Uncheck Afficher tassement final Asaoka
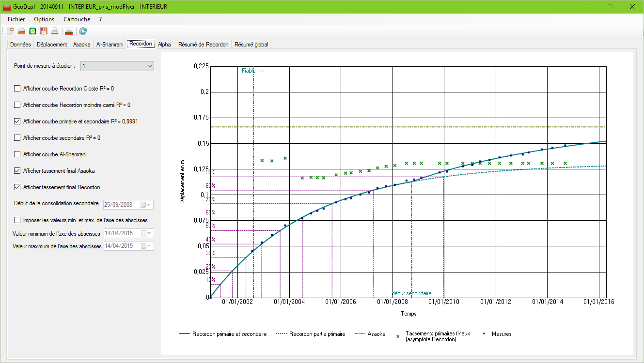The width and height of the screenshot is (644, 363). (x=17, y=171)
